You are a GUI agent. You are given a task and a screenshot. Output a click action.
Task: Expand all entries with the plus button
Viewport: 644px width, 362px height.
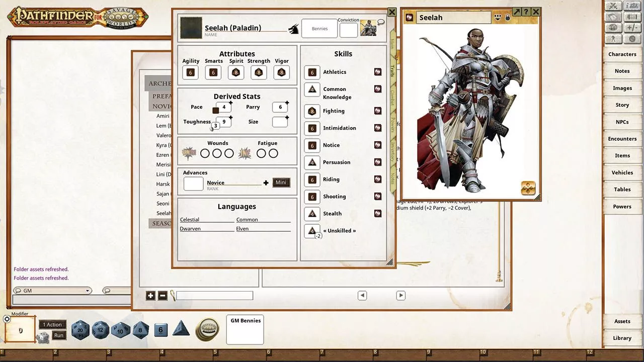(x=150, y=296)
